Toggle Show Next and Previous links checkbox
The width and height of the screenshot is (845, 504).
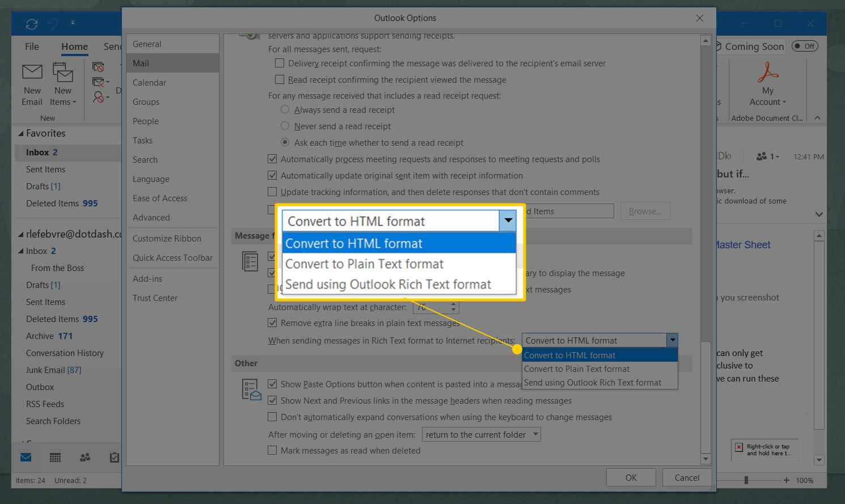coord(272,400)
